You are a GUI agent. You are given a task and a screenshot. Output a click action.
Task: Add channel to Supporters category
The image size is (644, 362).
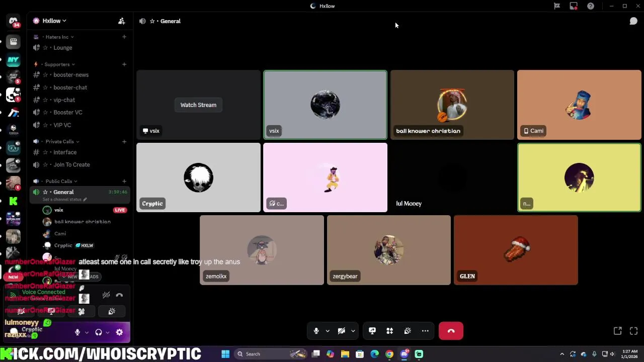124,64
